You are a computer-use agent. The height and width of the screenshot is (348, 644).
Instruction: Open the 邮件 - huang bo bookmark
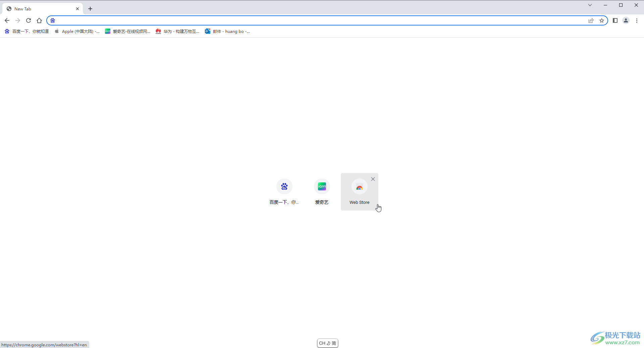coord(227,31)
